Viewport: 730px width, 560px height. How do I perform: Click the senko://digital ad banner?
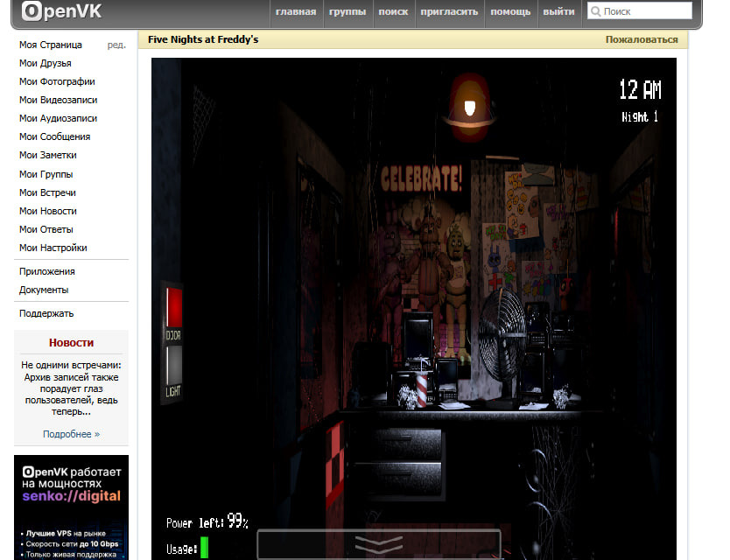pos(71,507)
